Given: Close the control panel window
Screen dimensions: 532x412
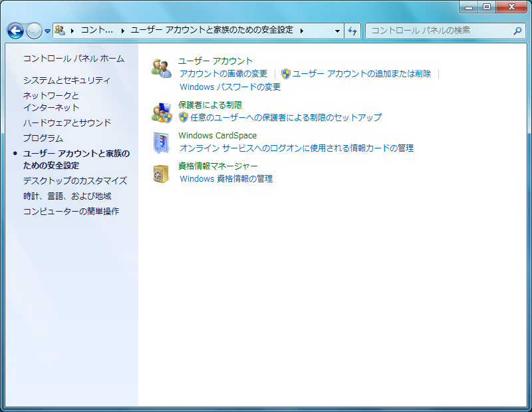Looking at the screenshot, I should tap(511, 7).
